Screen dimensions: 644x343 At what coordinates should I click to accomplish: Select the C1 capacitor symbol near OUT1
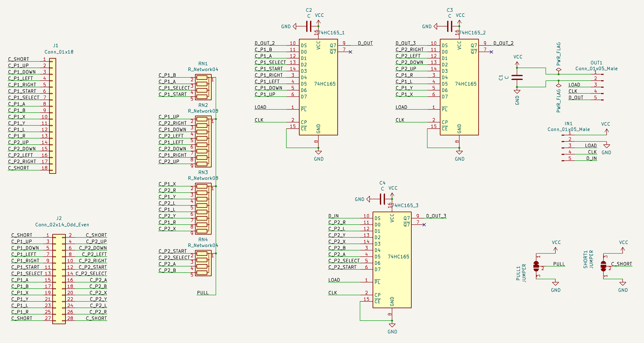pyautogui.click(x=517, y=77)
